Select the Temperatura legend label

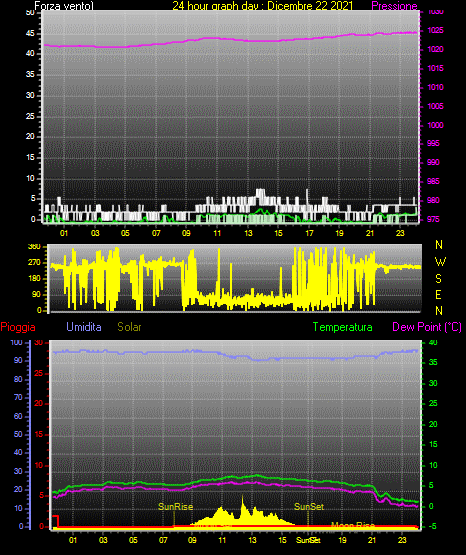343,327
